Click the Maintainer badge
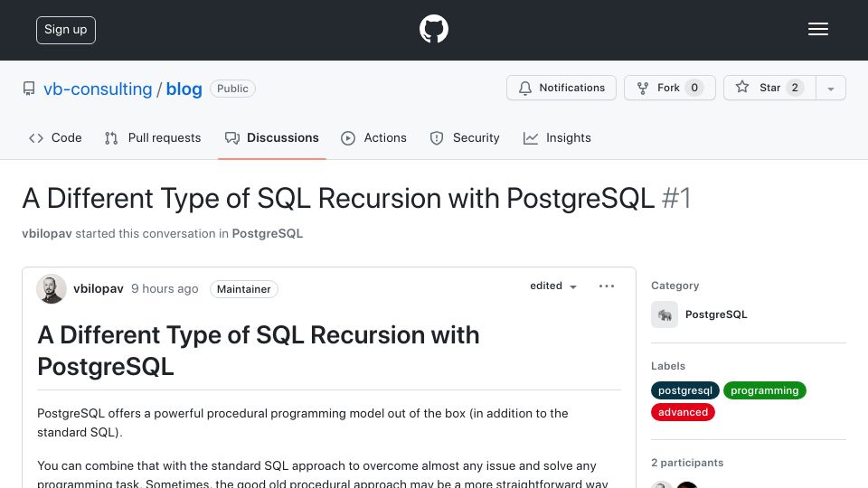 pyautogui.click(x=243, y=289)
